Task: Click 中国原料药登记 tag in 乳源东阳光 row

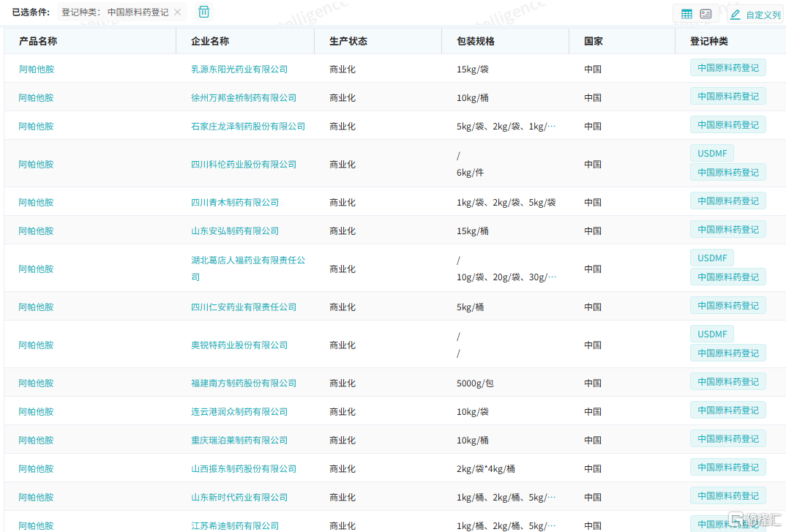Action: tap(728, 68)
